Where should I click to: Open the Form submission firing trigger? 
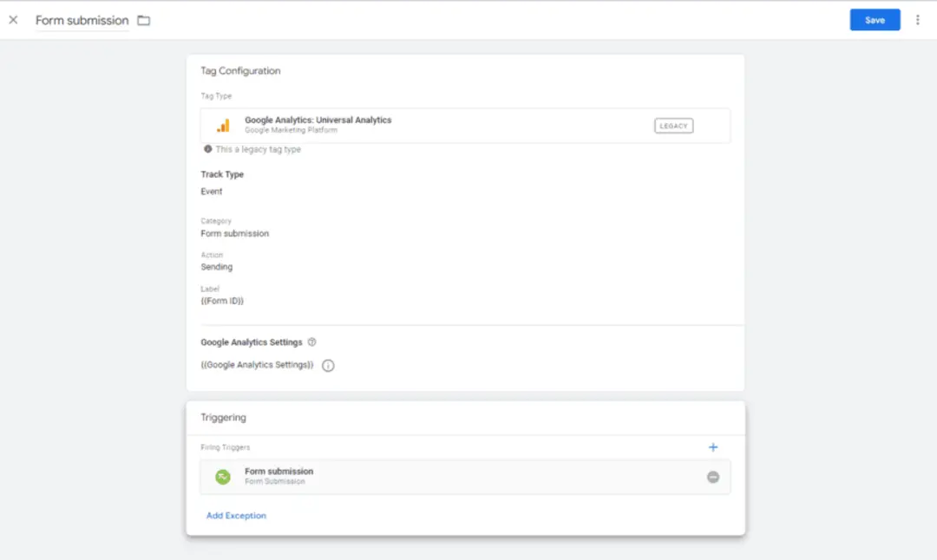point(465,477)
